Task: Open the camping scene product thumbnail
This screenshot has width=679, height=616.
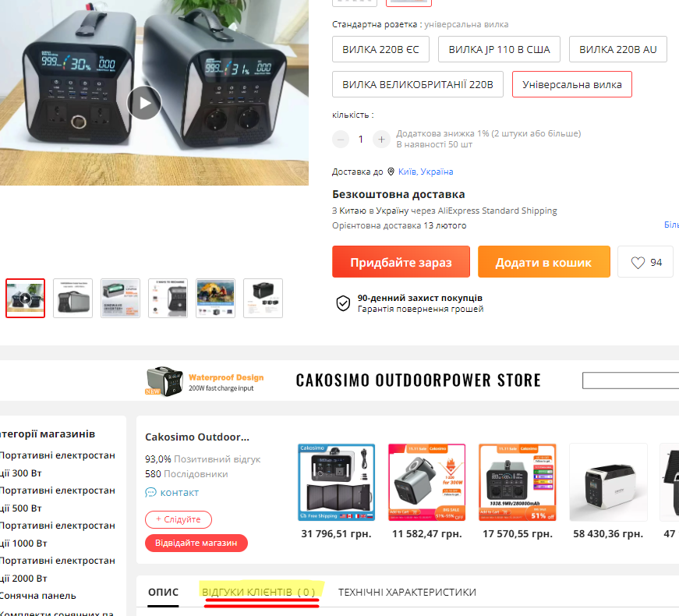Action: coord(215,298)
